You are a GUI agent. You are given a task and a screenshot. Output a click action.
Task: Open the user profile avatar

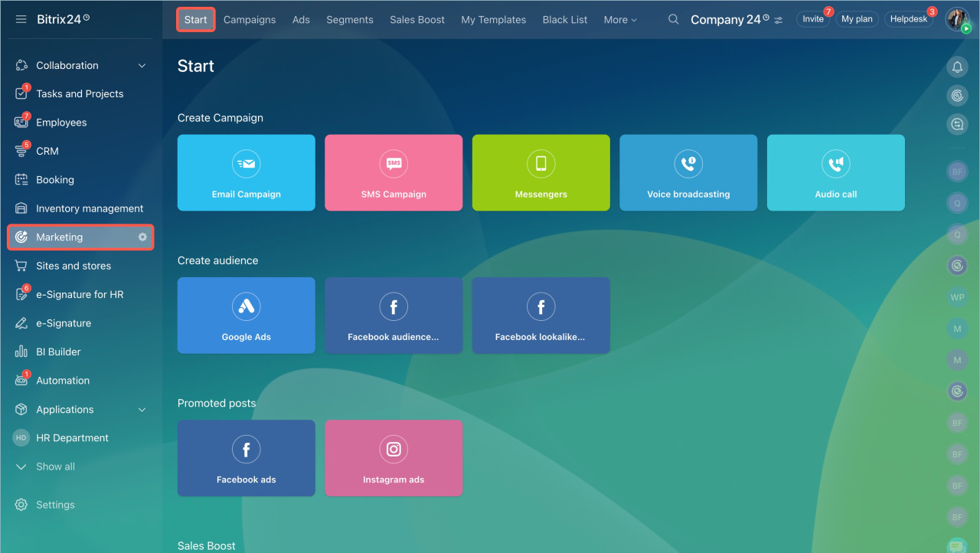coord(958,19)
